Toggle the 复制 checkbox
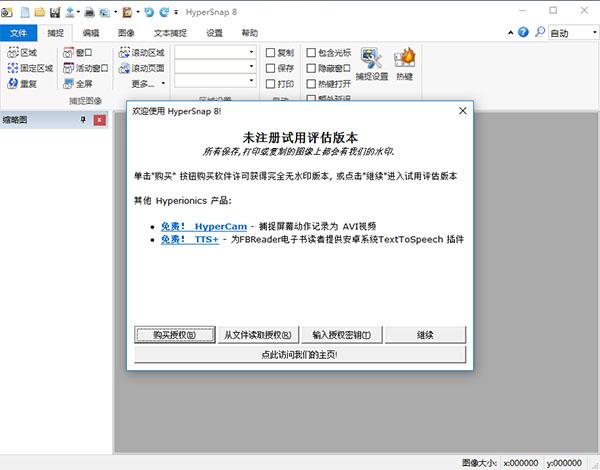The width and height of the screenshot is (600, 470). (270, 52)
